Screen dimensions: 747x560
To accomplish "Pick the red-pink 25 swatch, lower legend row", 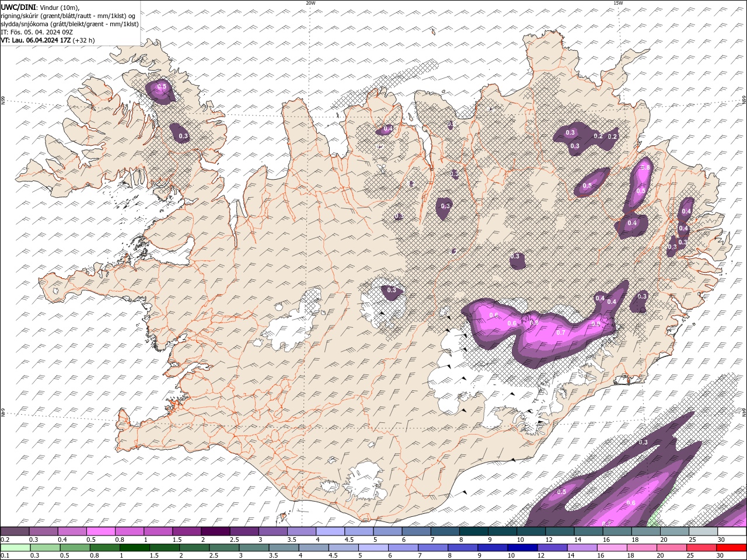I will click(x=701, y=548).
